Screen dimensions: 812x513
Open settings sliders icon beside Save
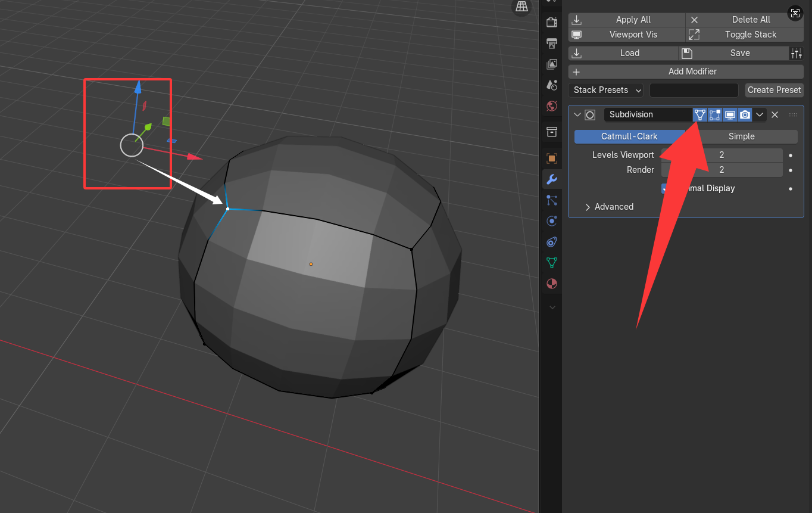797,53
